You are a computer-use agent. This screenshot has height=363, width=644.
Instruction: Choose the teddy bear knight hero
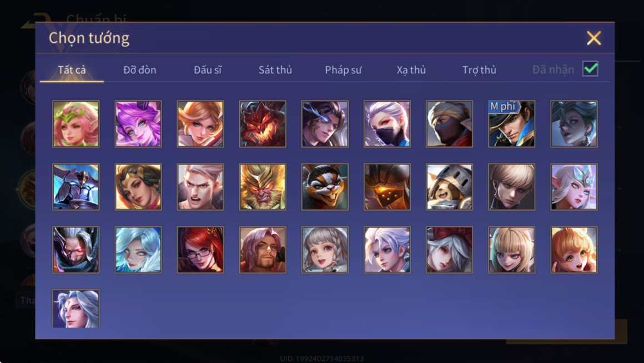(x=449, y=187)
